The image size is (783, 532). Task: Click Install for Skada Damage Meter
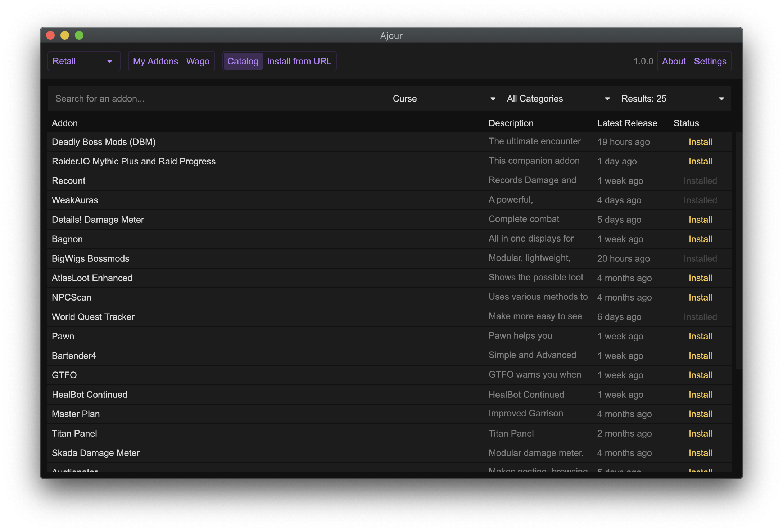(x=700, y=453)
